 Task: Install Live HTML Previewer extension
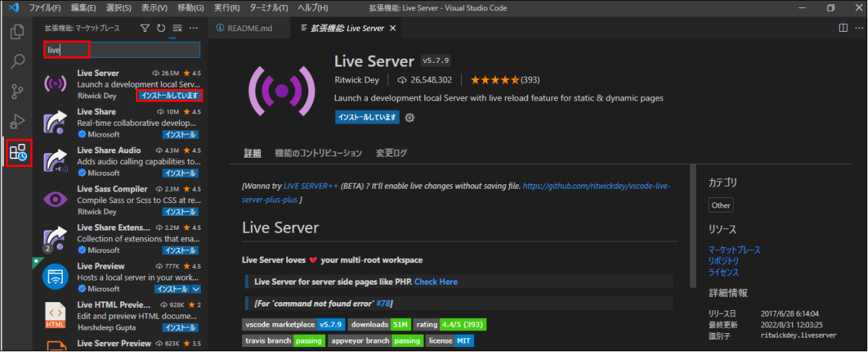click(181, 327)
